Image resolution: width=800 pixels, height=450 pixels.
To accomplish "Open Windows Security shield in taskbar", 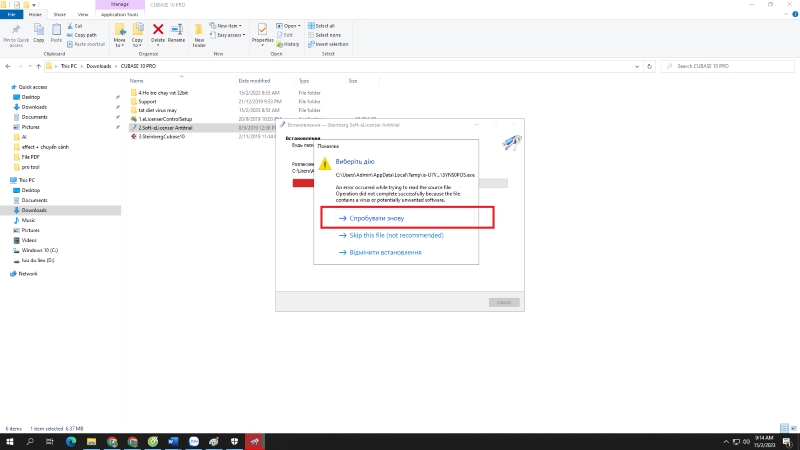I will click(x=234, y=442).
